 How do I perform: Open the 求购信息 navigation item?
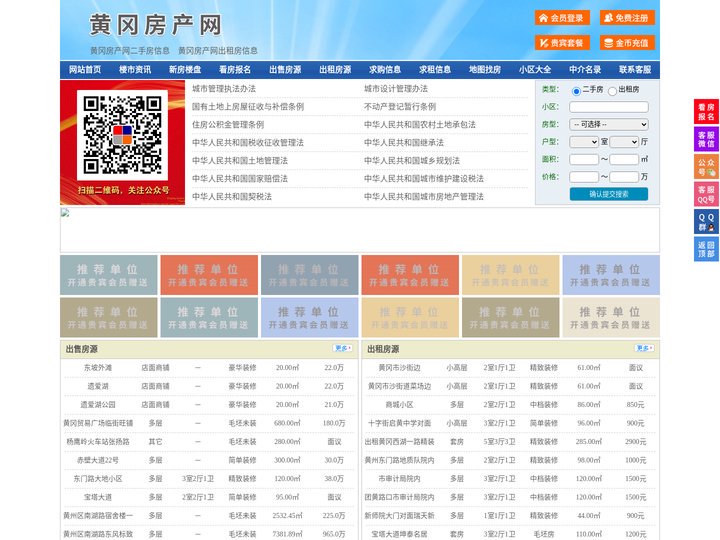tap(385, 70)
